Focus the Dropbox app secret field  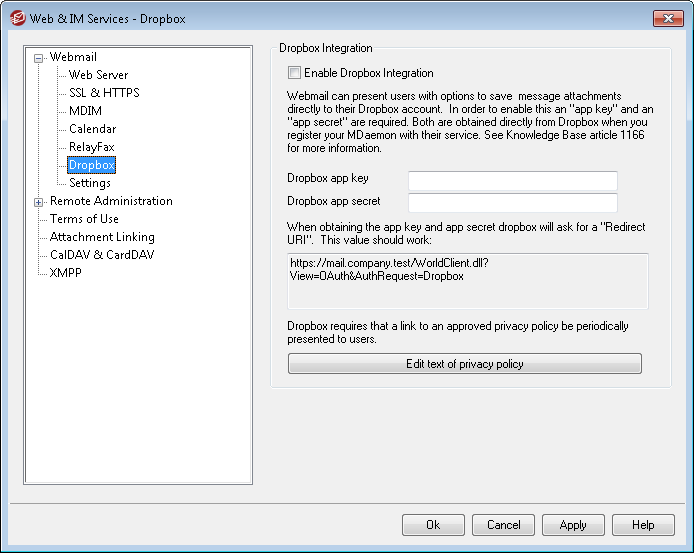512,203
